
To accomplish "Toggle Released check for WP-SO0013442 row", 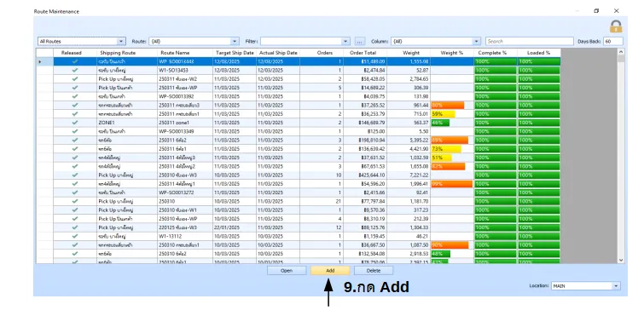I will (x=75, y=61).
